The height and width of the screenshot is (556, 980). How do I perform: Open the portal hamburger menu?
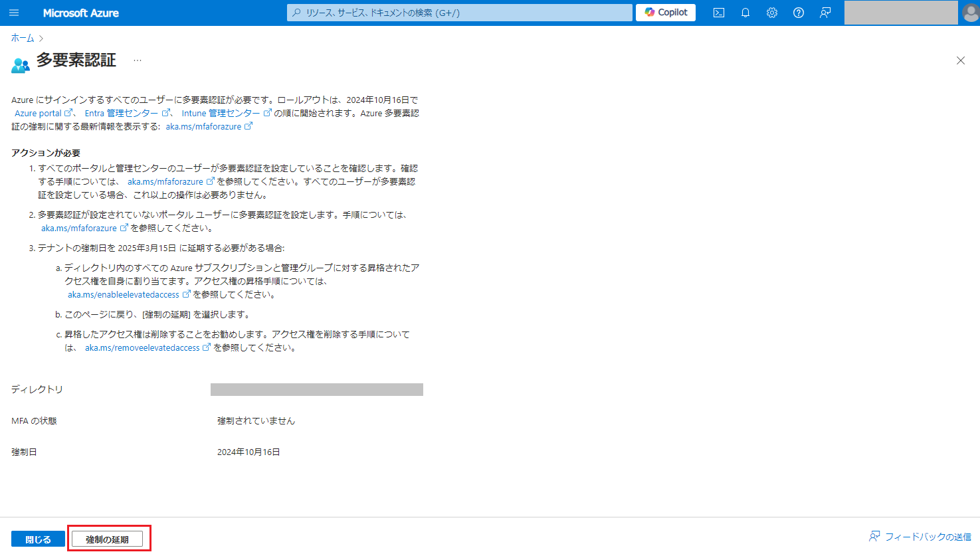[x=13, y=12]
